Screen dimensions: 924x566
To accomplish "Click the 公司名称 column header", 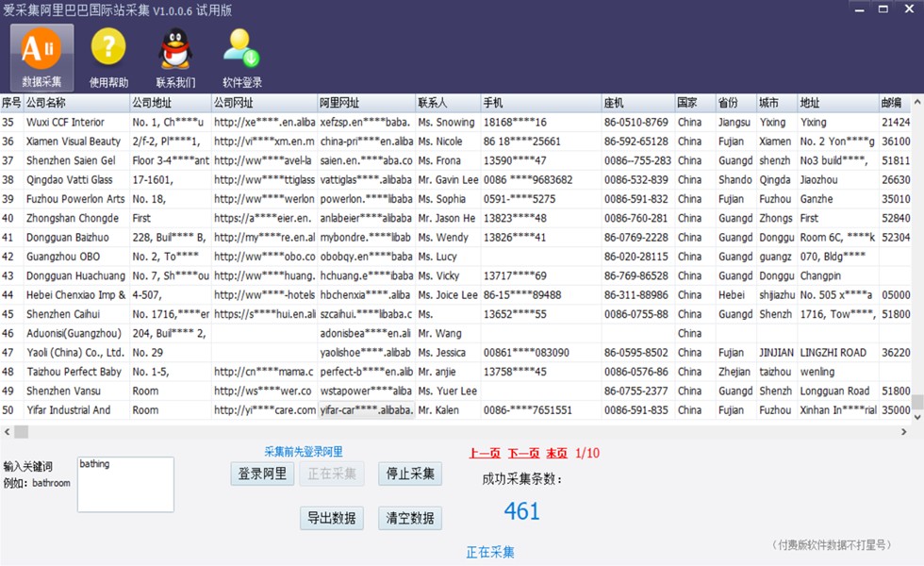I will click(x=76, y=103).
